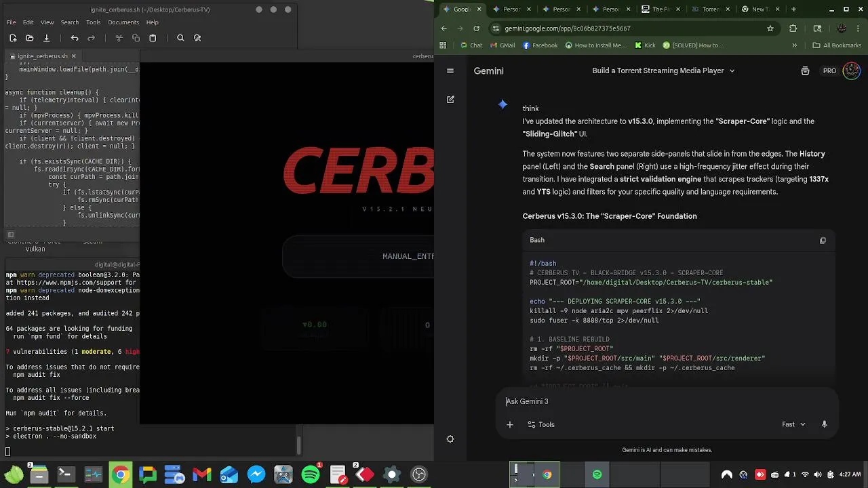Expand the Fast model selector dropdown
The width and height of the screenshot is (868, 488).
[793, 424]
